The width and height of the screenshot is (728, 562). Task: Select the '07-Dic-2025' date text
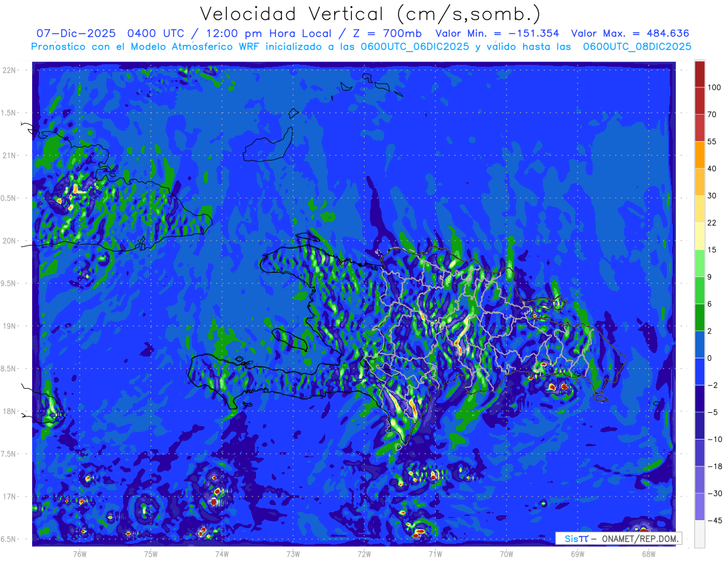pos(76,33)
